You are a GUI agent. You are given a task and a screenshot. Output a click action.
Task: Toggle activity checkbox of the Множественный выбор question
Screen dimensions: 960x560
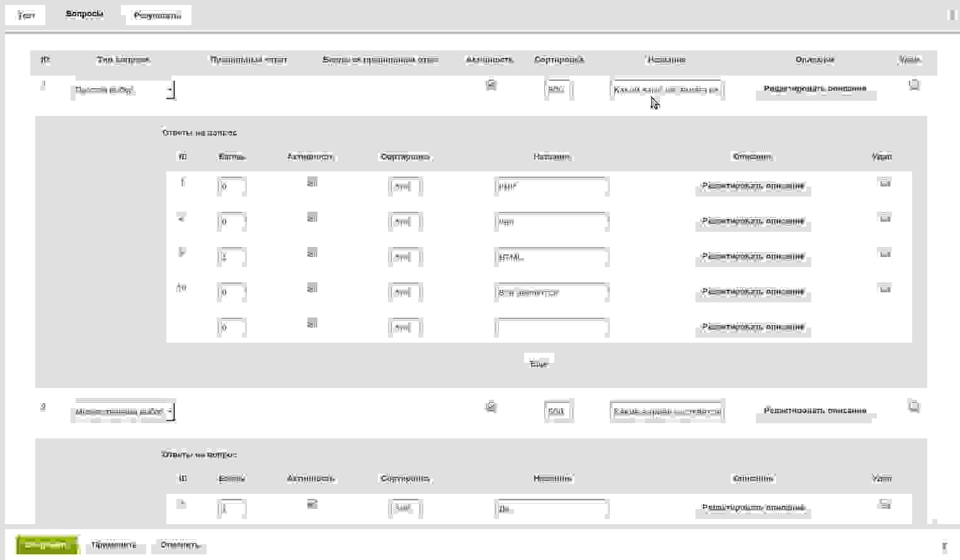(x=491, y=407)
